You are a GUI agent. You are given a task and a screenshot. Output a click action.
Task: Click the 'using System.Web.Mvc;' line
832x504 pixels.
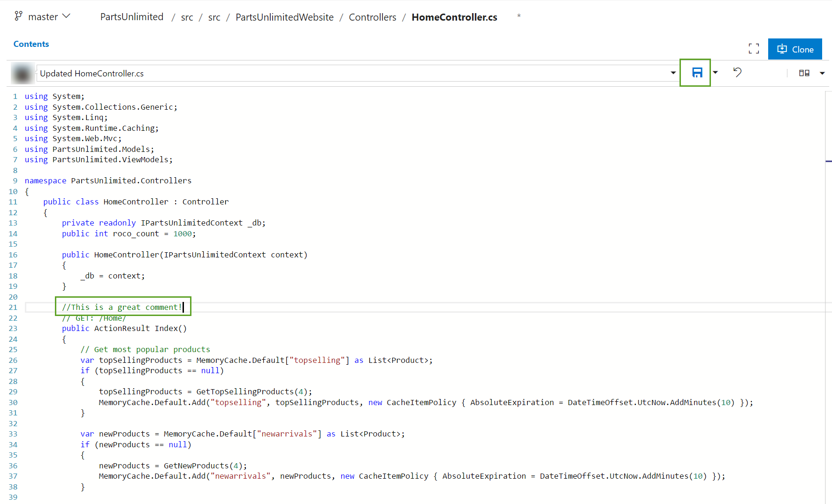(x=73, y=138)
